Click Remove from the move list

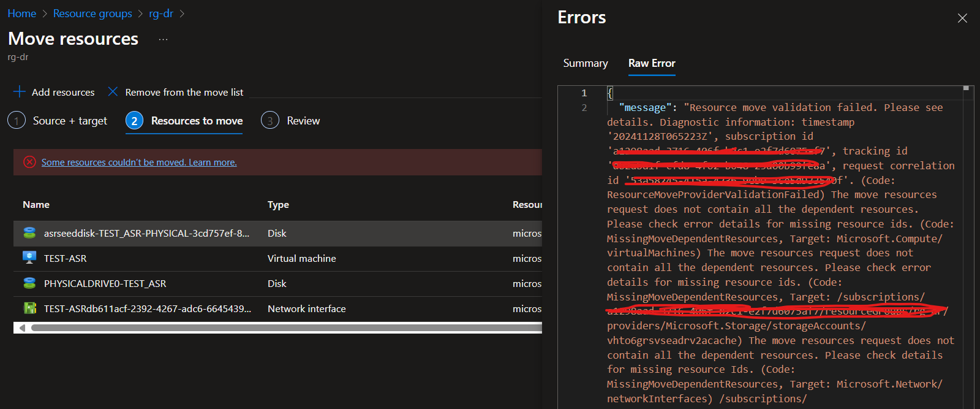tap(175, 92)
